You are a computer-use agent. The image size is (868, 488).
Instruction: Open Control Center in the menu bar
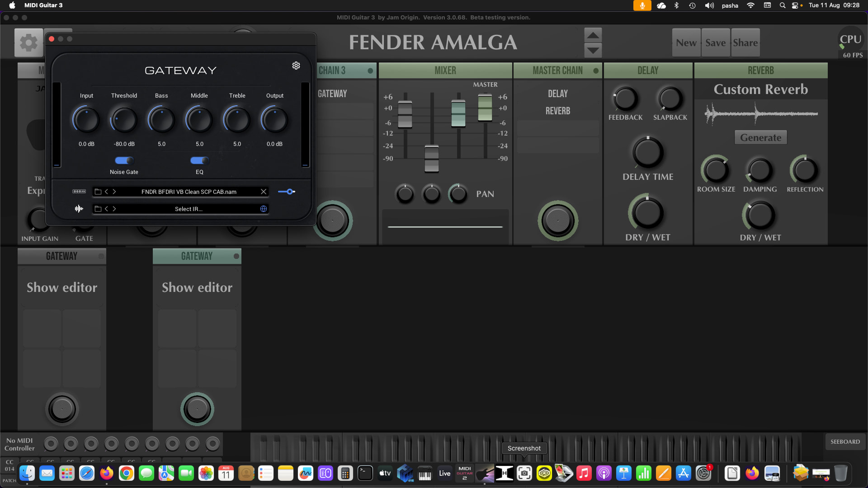(795, 5)
